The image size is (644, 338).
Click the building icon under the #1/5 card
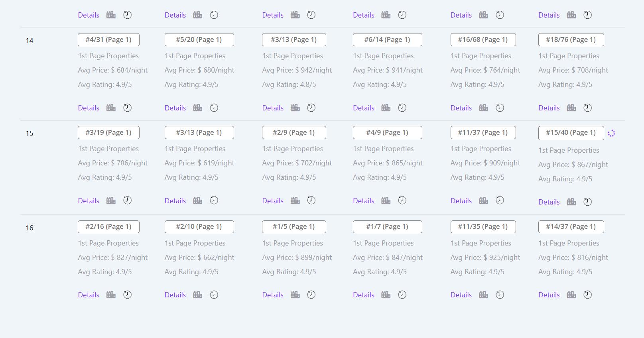click(295, 295)
